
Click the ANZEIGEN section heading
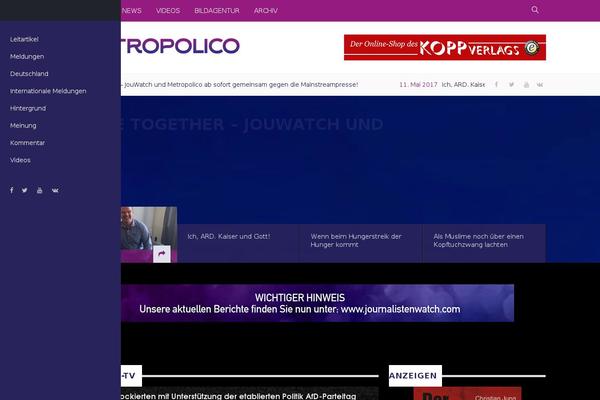[x=415, y=376]
